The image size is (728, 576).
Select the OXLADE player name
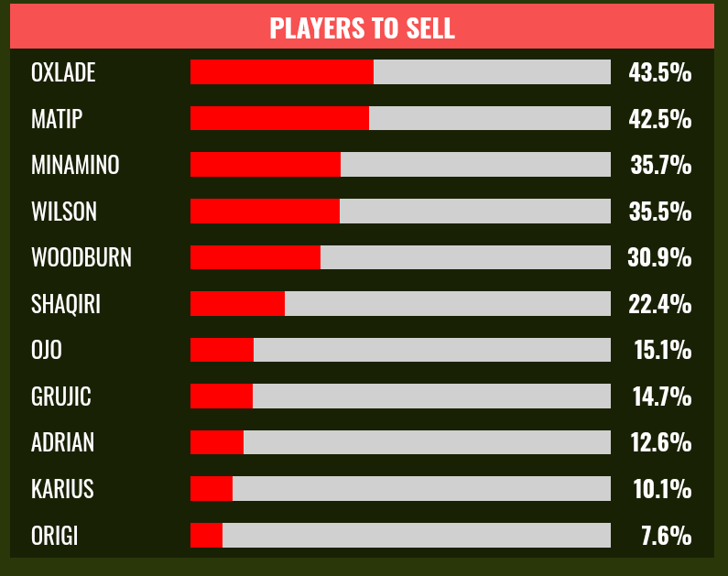pos(63,72)
